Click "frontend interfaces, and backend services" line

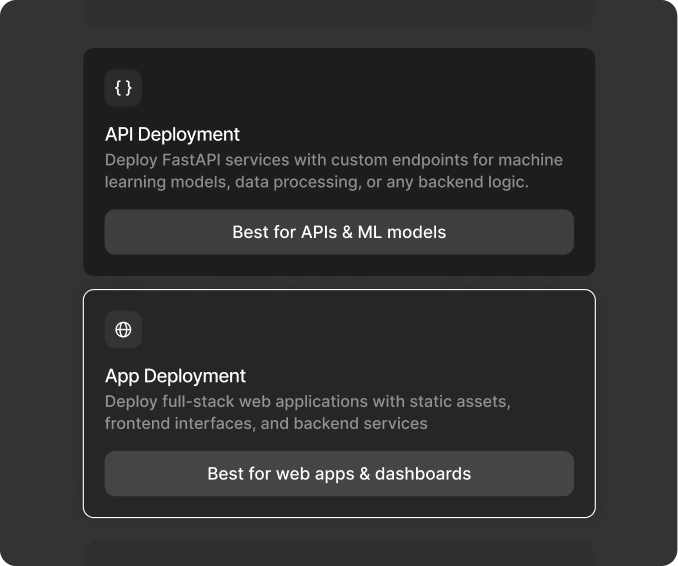pyautogui.click(x=266, y=423)
